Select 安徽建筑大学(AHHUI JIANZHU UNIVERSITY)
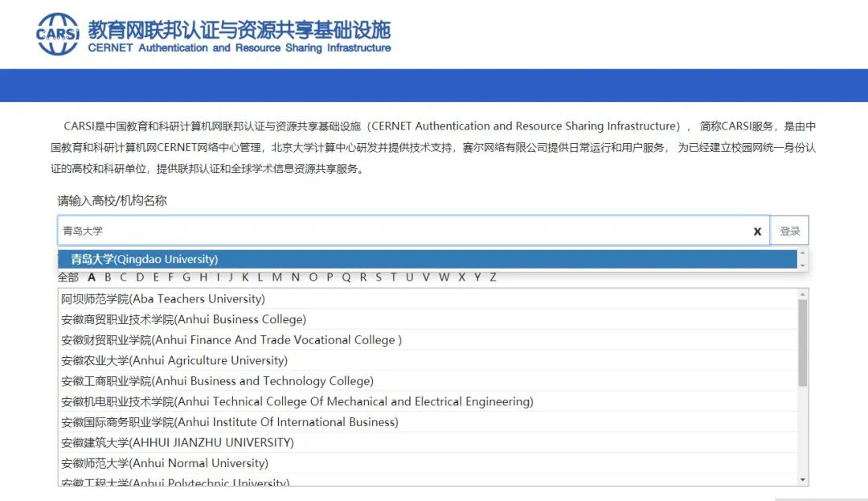The width and height of the screenshot is (868, 501). [x=428, y=442]
